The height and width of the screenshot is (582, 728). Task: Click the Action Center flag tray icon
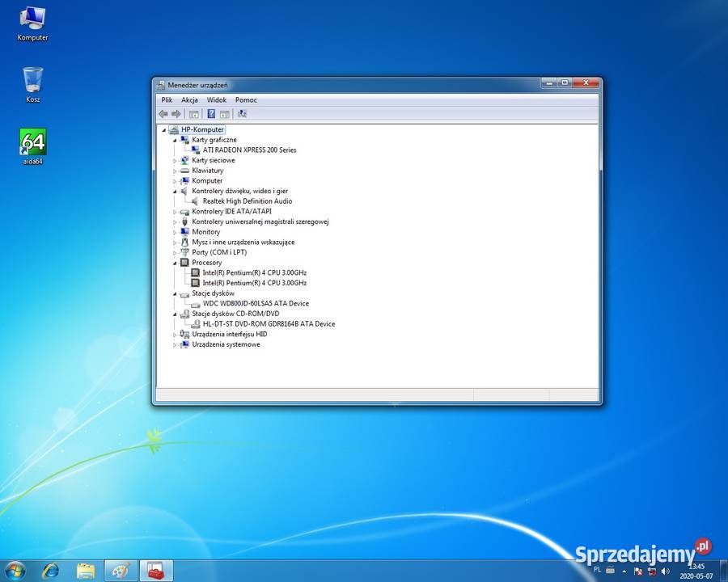click(638, 571)
